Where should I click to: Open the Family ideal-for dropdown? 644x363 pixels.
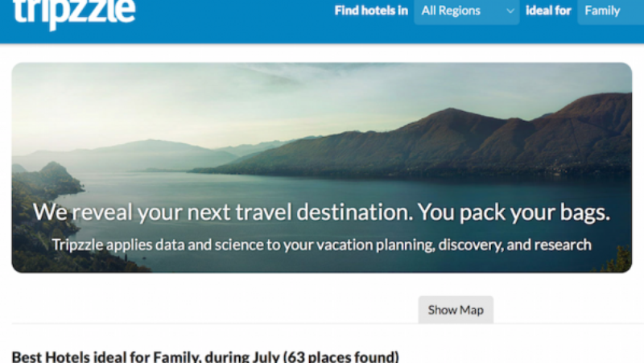(609, 11)
